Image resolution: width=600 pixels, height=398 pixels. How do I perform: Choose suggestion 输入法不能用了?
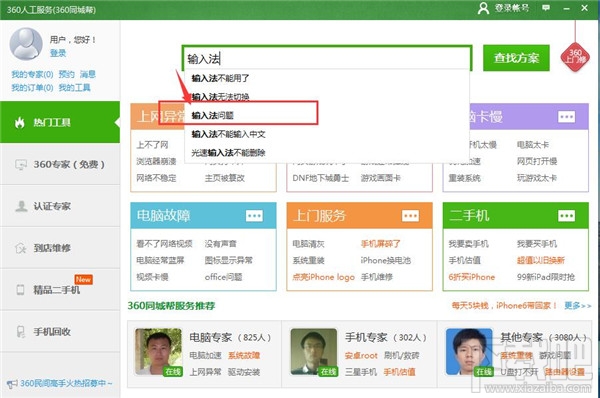(x=327, y=78)
